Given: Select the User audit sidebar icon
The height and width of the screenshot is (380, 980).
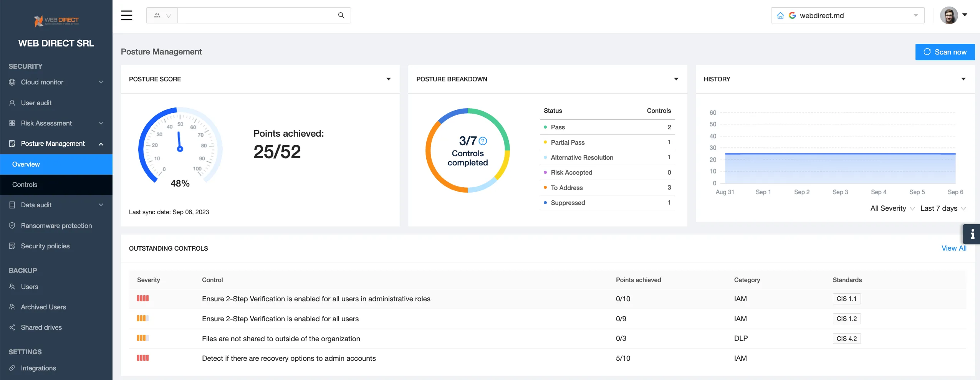Looking at the screenshot, I should [12, 102].
